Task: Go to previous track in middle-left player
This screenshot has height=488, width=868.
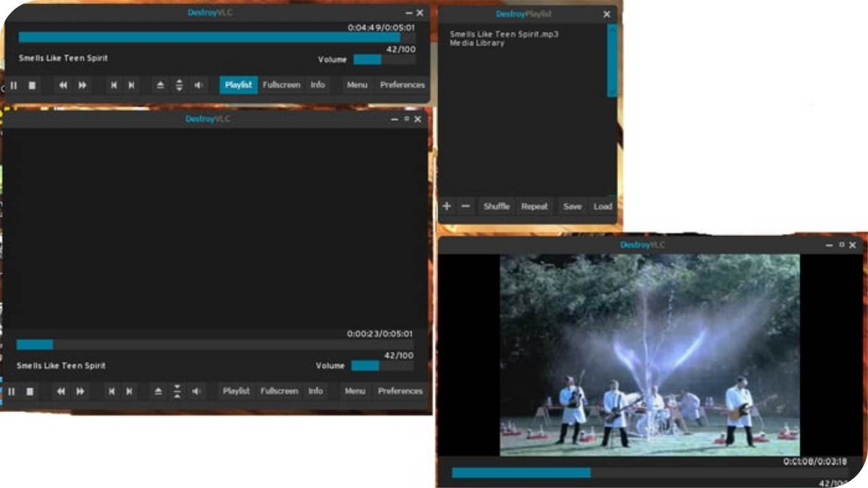Action: [x=112, y=392]
